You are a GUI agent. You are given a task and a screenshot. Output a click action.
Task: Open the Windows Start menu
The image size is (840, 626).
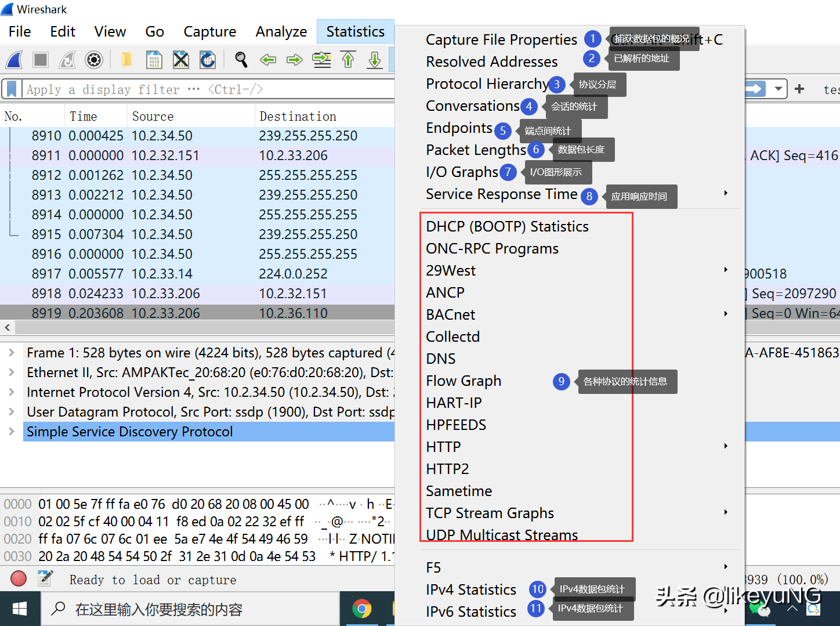[20, 609]
